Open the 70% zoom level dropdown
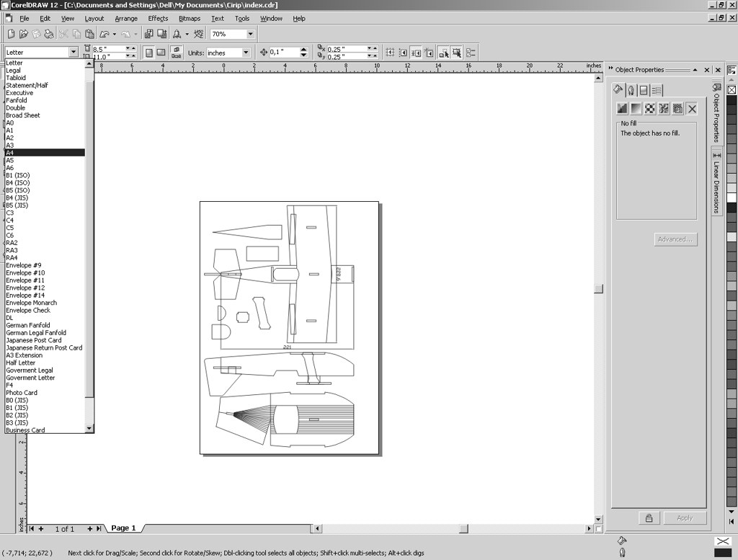 pos(250,34)
